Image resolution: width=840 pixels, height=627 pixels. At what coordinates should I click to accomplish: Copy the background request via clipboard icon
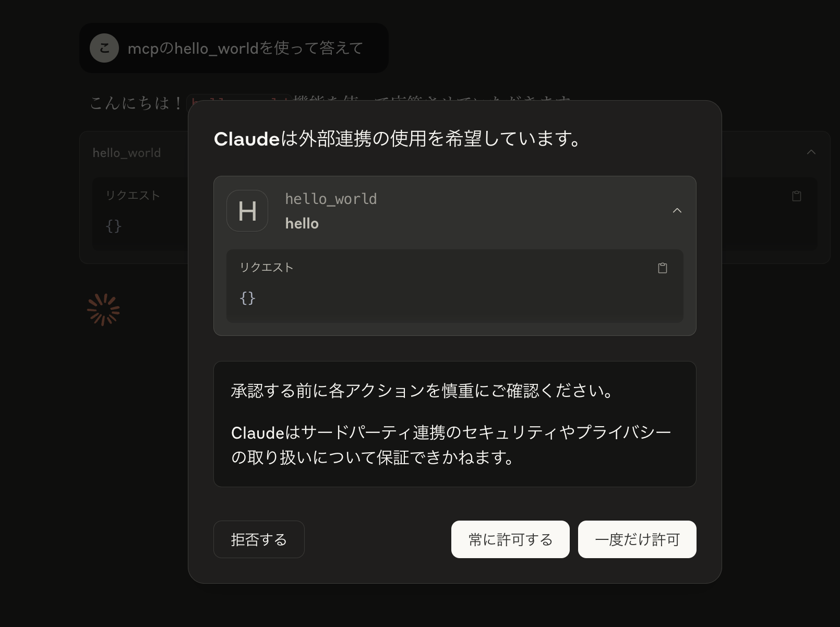(797, 196)
